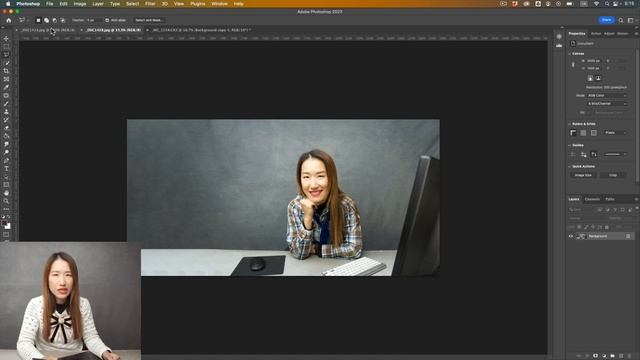Open the Window menu
Viewport: 640px width, 360px height.
[x=219, y=4]
